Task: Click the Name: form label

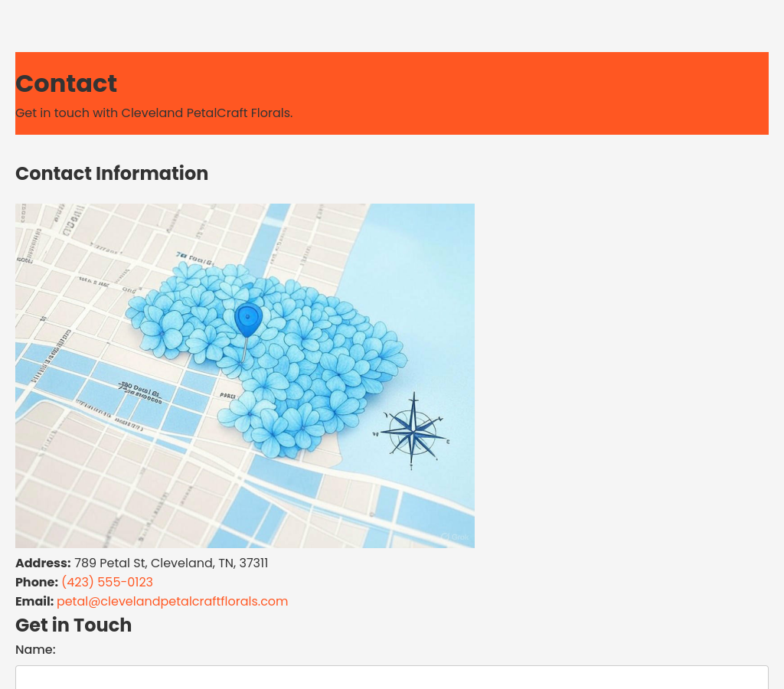Action: (x=35, y=650)
